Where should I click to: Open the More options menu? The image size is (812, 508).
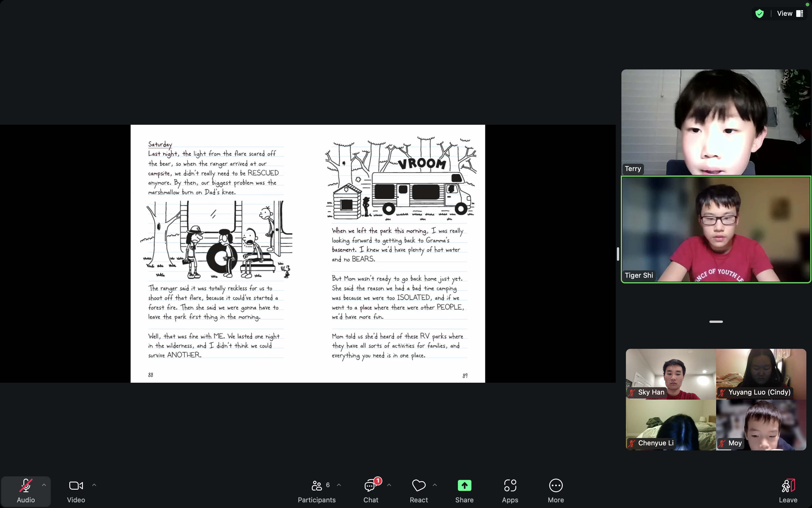coord(556,491)
